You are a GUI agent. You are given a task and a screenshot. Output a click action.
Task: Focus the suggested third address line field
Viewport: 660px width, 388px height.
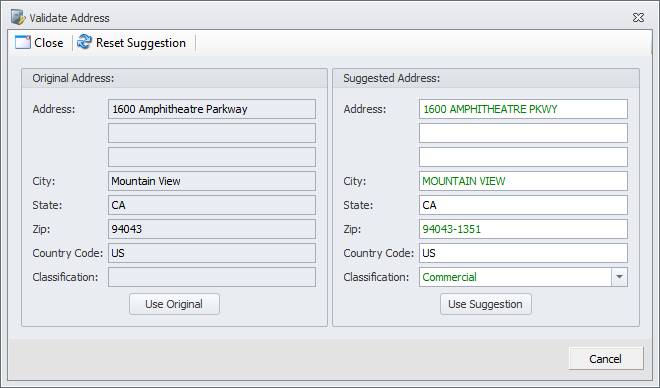(523, 157)
